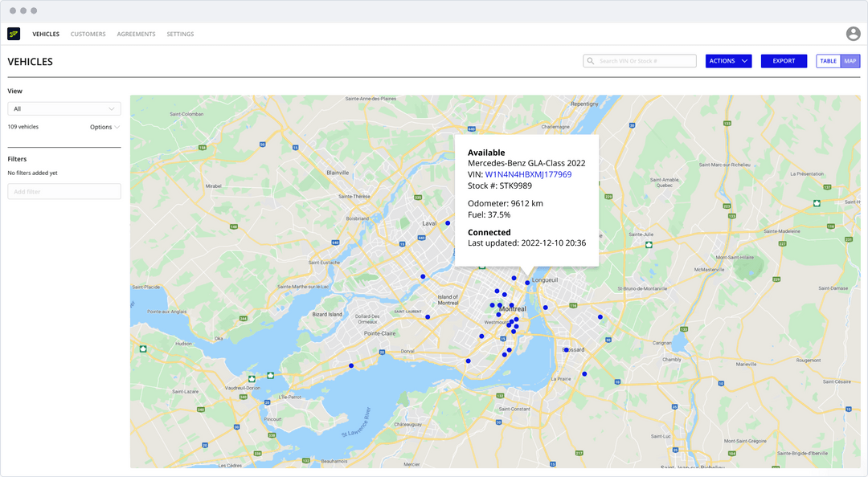868x477 pixels.
Task: Click the vehicle marker below Longueuil popup
Action: click(x=526, y=283)
